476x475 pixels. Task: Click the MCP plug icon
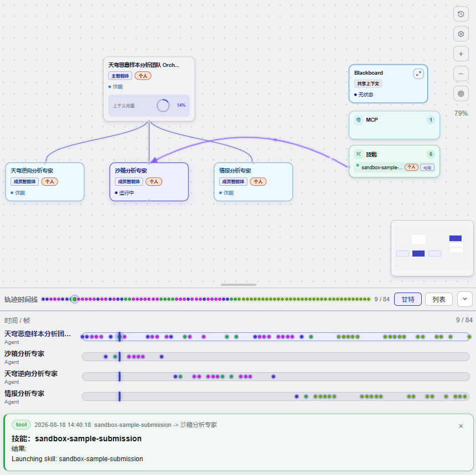pyautogui.click(x=358, y=120)
